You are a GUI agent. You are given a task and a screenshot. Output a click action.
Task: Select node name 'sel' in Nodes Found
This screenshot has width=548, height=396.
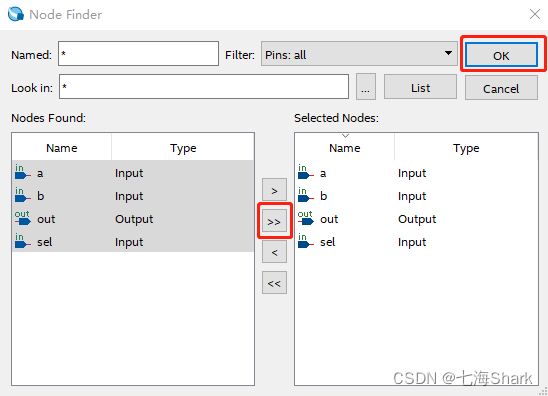click(x=45, y=242)
